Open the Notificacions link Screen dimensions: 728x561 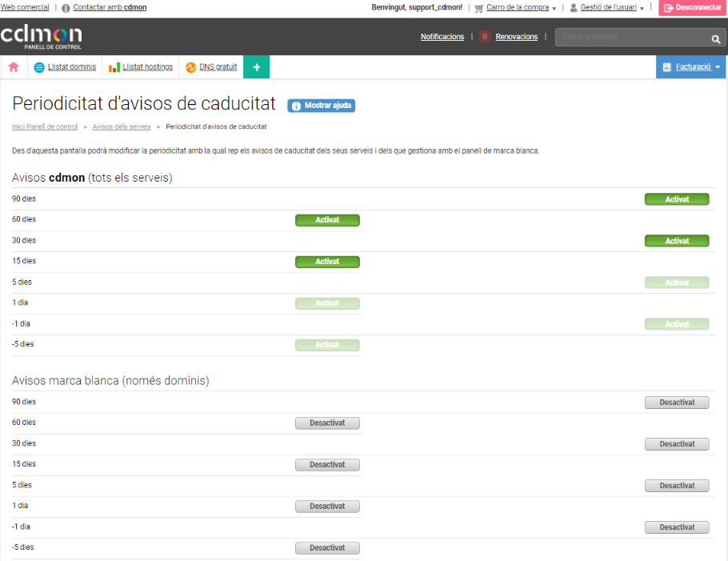click(442, 37)
